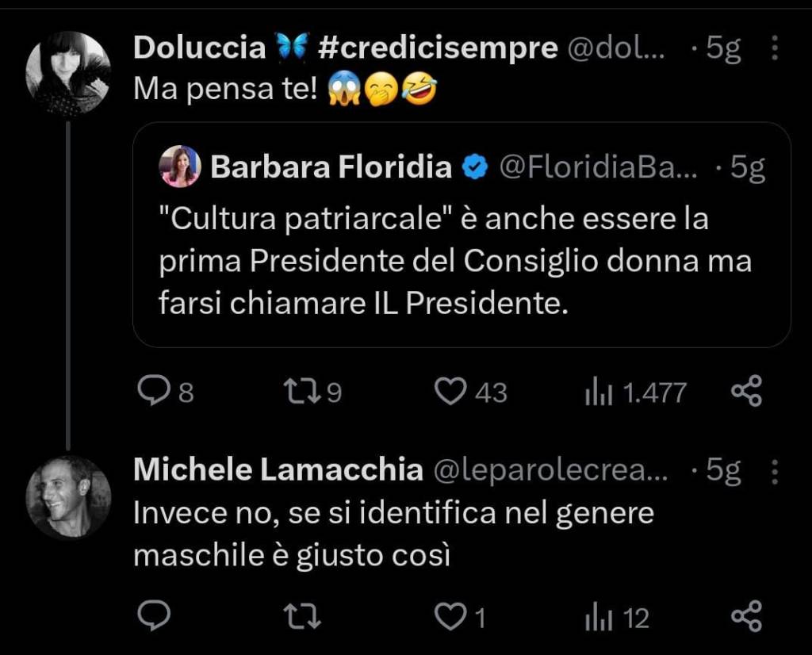
Task: Open the Doluccia display name link
Action: (x=199, y=48)
